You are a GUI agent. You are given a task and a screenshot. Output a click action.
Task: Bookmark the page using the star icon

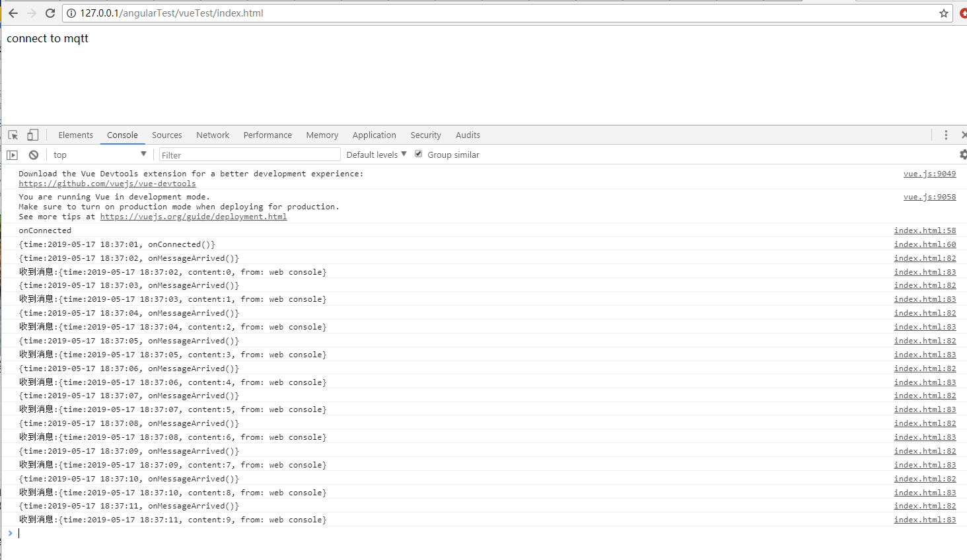943,13
